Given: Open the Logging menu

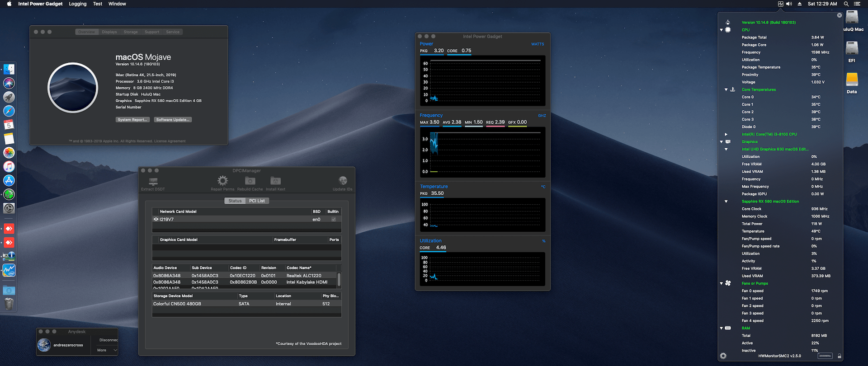Looking at the screenshot, I should [77, 4].
